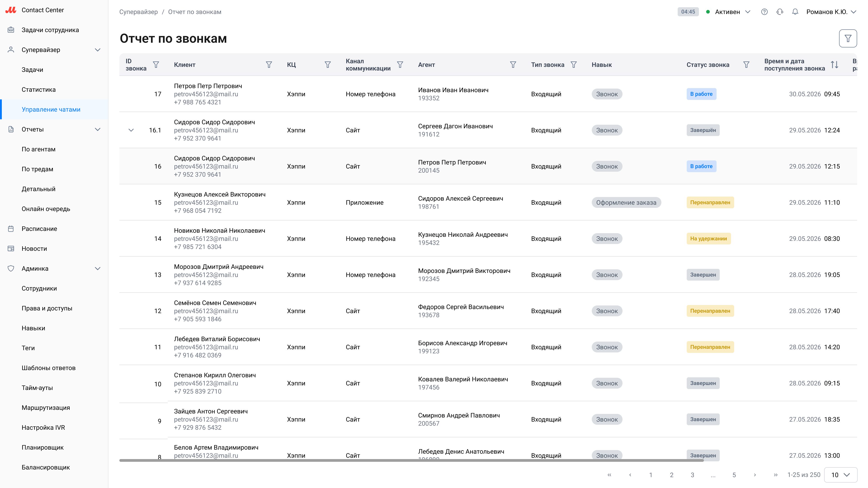Filter by ID звонка column
868x488 pixels.
pos(156,65)
